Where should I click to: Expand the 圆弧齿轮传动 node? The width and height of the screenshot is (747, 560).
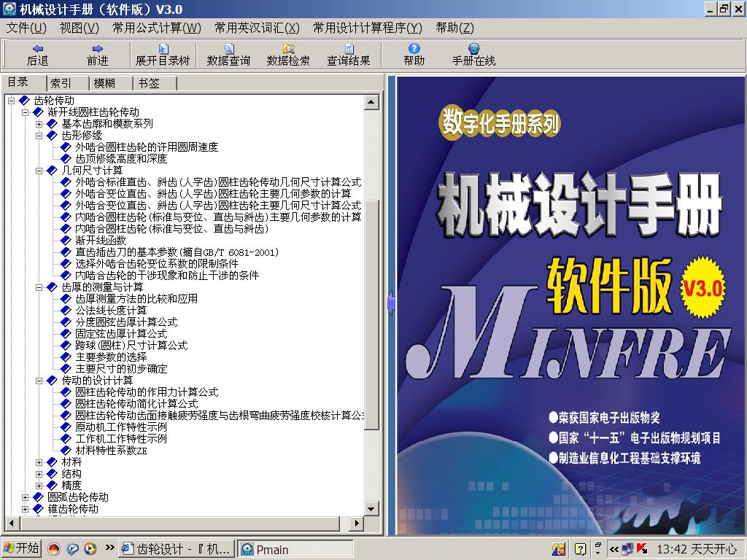[26, 497]
